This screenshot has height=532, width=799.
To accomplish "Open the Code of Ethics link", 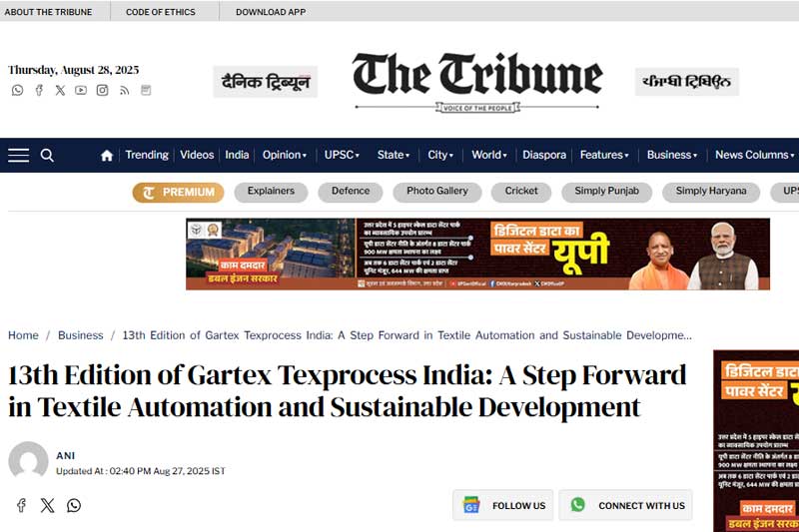I will click(x=161, y=12).
